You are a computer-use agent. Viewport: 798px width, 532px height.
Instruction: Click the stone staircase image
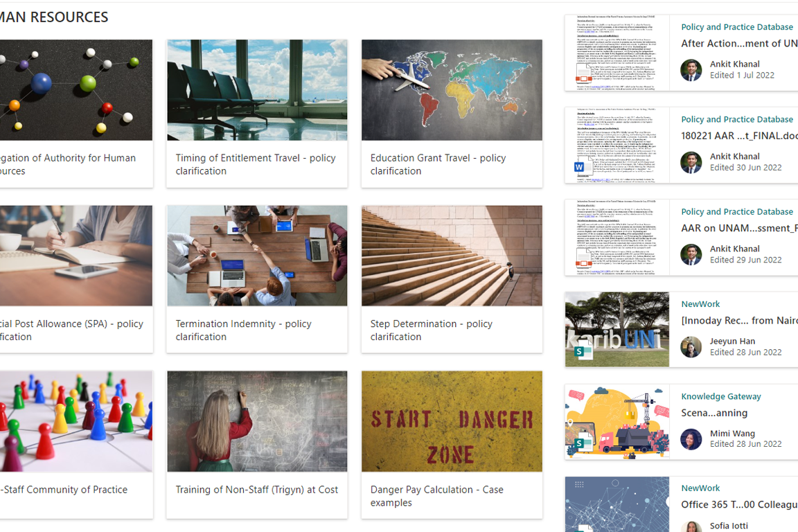452,256
